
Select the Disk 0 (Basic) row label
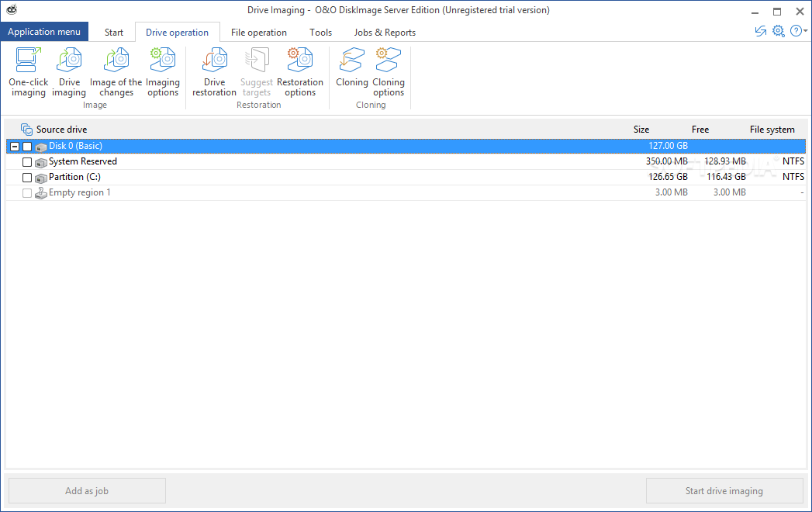pos(75,146)
